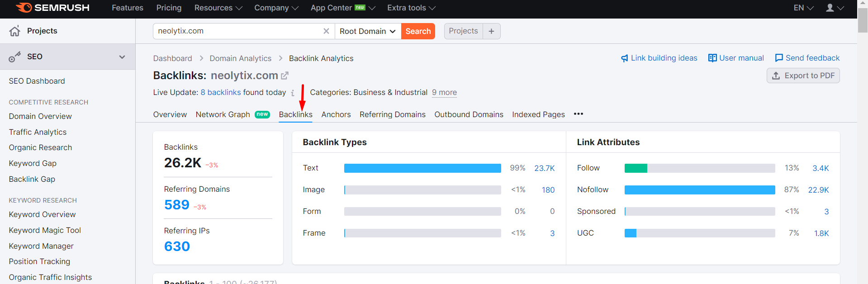Collapse the SEO sidebar section chevron
Viewport: 868px width, 284px height.
(x=122, y=57)
